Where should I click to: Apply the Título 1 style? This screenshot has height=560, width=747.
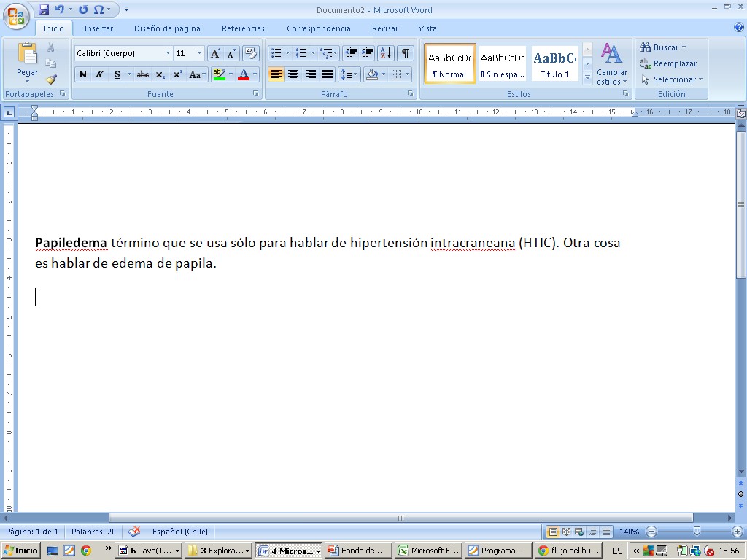tap(555, 64)
